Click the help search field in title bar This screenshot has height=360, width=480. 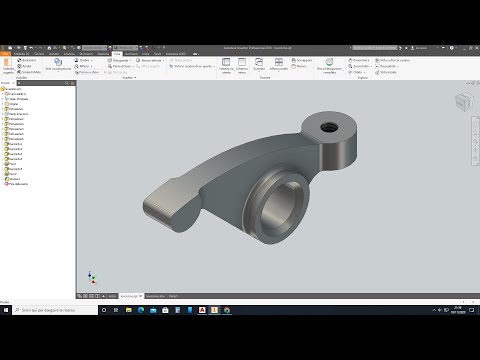[x=375, y=48]
